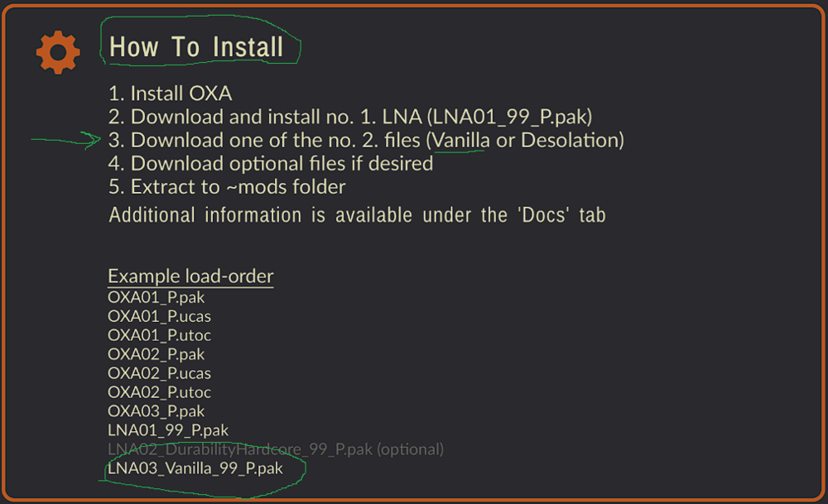Viewport: 828px width, 504px height.
Task: Click the LNA01_99_P.pak step two text
Action: (x=508, y=118)
